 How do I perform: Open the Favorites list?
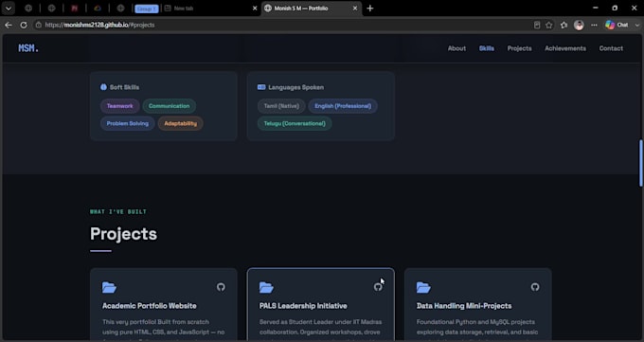pyautogui.click(x=563, y=25)
